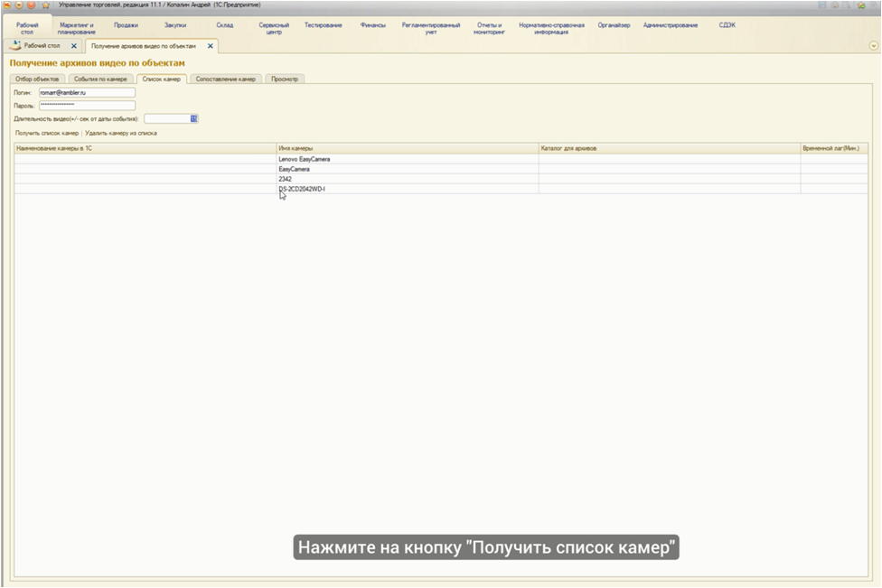Click the Получить список камер button

[47, 134]
